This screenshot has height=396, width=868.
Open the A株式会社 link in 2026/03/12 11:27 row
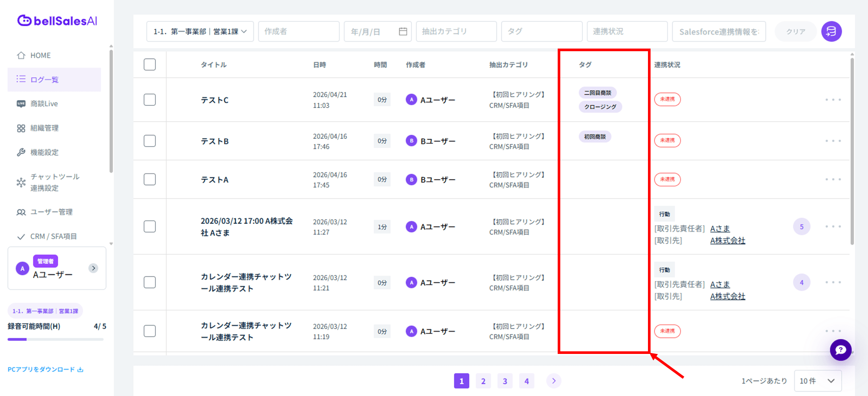(x=727, y=241)
